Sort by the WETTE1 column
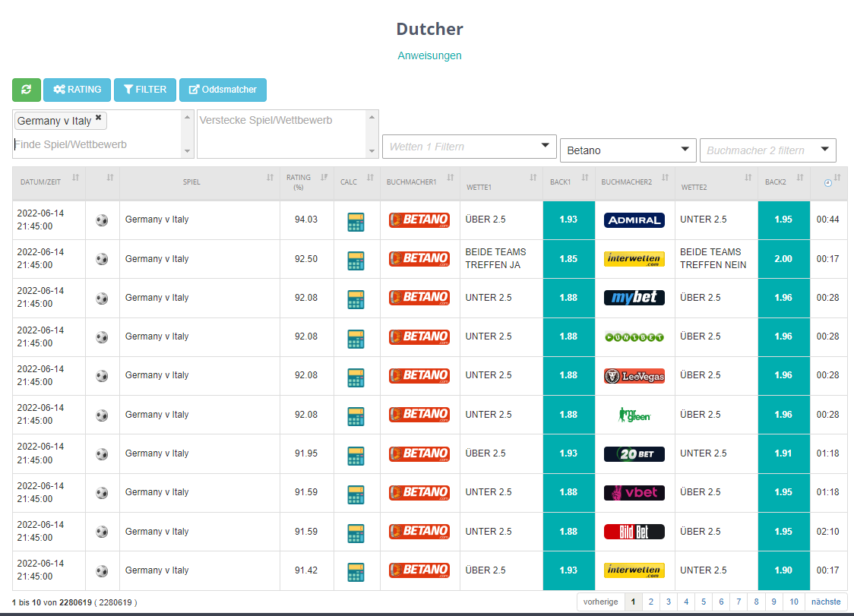854x616 pixels. 501,182
